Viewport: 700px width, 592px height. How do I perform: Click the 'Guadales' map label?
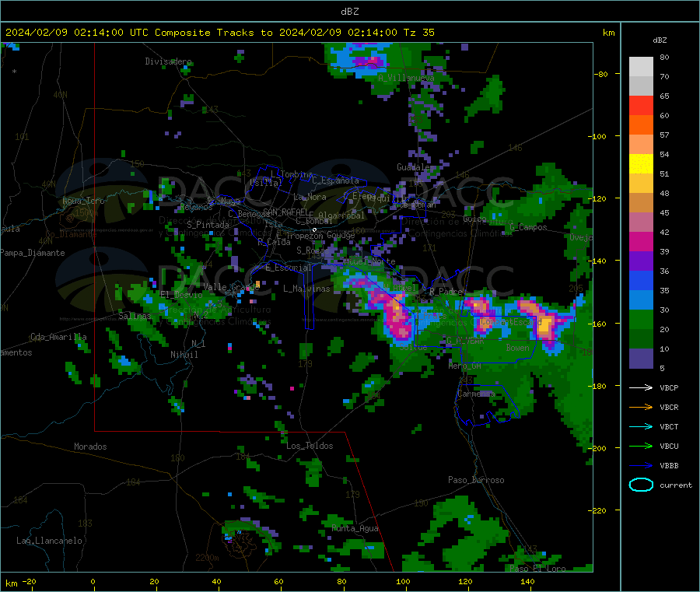tap(415, 167)
